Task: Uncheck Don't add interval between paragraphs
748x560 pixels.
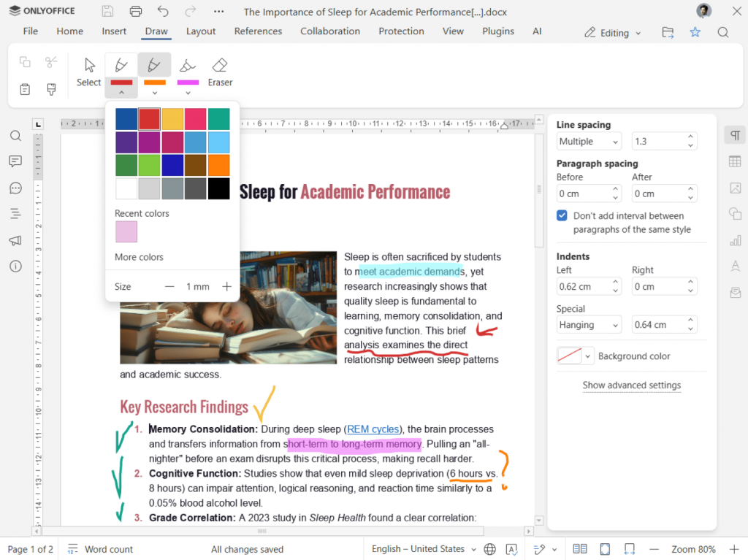Action: click(x=562, y=216)
